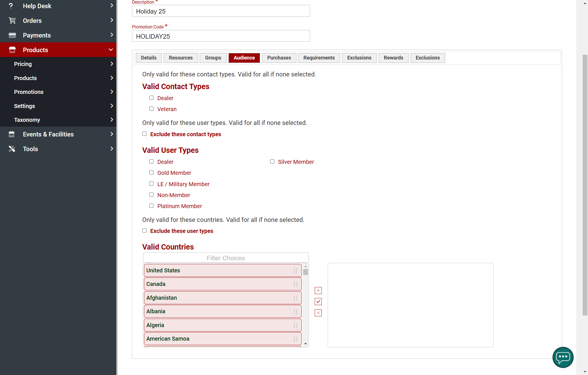This screenshot has width=588, height=375.
Task: Click the checkmark icon to select all countries
Action: click(x=318, y=302)
